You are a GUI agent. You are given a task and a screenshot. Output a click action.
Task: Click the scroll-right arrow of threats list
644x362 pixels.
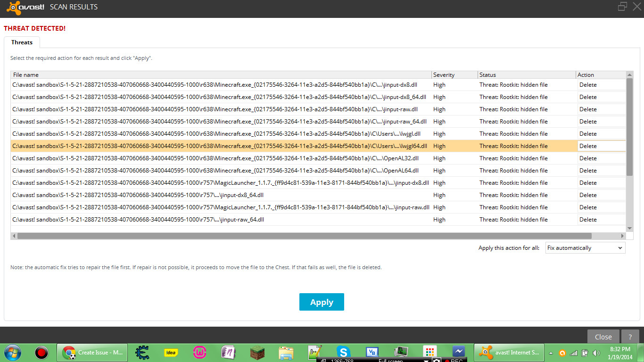point(623,236)
